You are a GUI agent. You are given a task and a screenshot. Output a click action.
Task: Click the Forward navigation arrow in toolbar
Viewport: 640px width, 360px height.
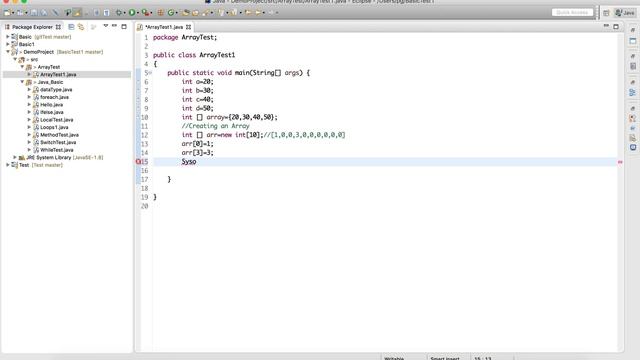click(x=271, y=13)
